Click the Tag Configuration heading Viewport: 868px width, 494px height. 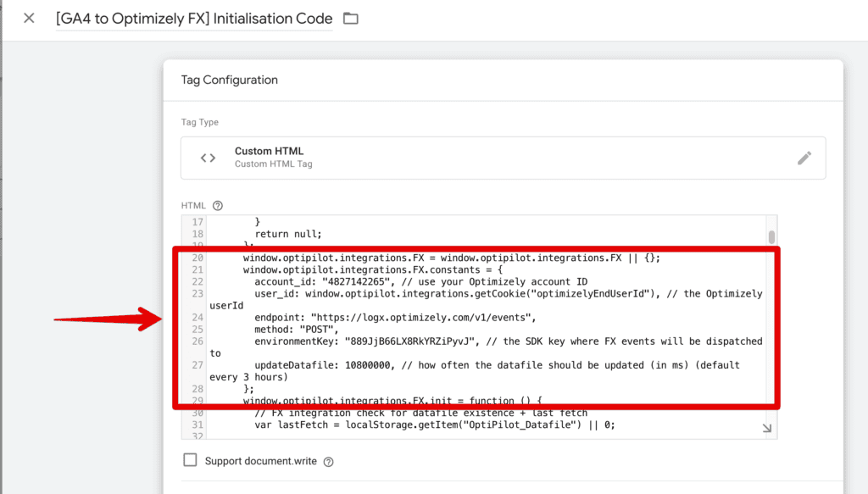[x=229, y=80]
